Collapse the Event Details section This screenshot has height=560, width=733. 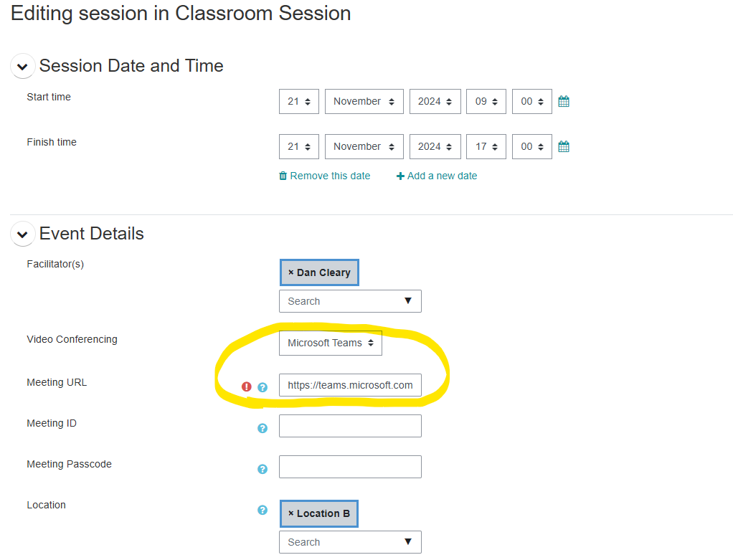coord(22,234)
